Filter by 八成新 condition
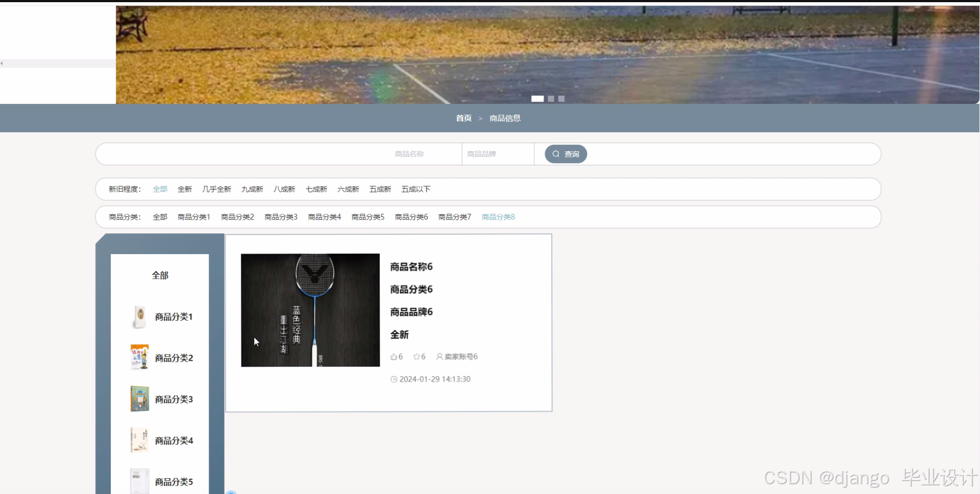This screenshot has width=980, height=494. point(284,189)
